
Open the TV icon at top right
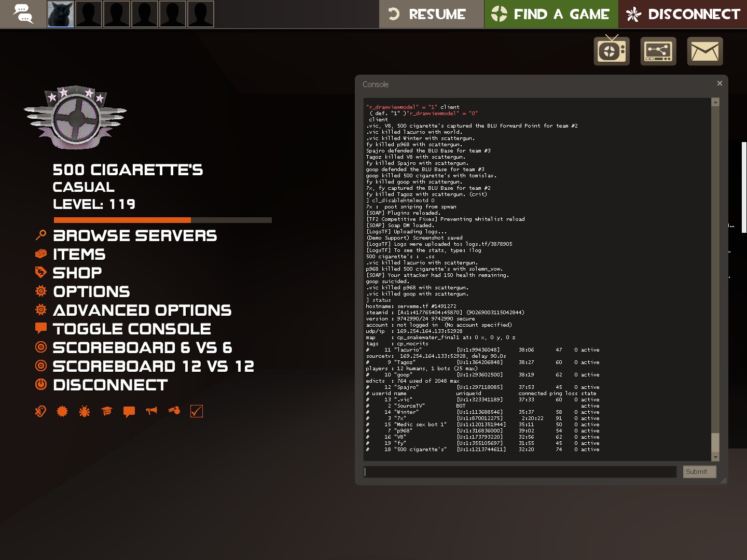(x=612, y=51)
